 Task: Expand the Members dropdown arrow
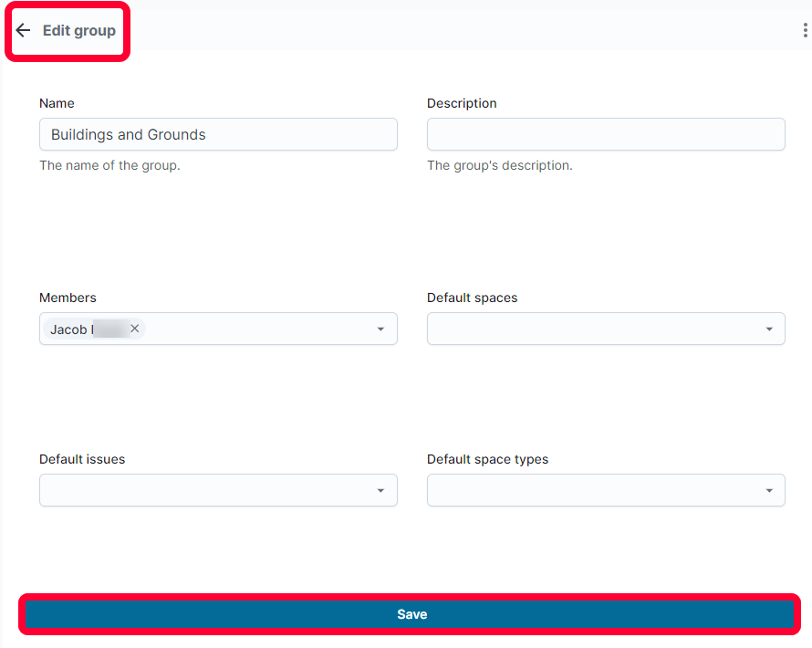(380, 329)
